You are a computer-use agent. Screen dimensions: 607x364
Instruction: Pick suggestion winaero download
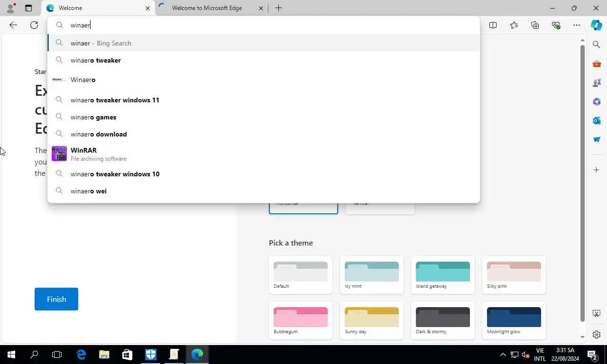(x=264, y=134)
